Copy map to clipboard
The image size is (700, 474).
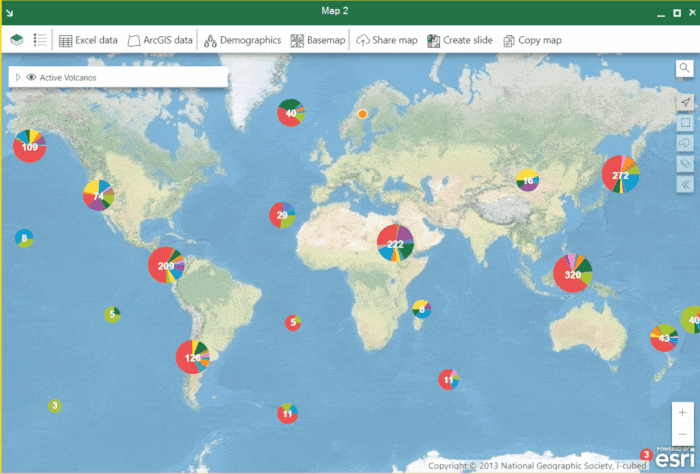[532, 40]
